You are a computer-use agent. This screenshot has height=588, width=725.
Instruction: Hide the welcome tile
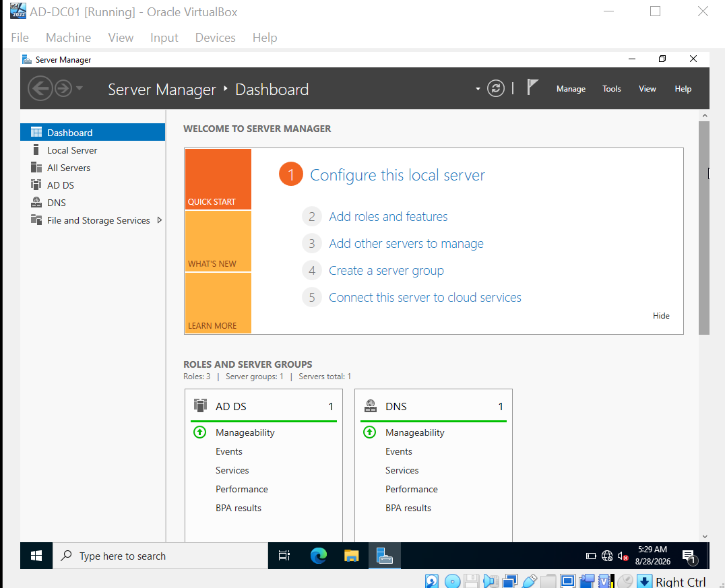(x=661, y=316)
